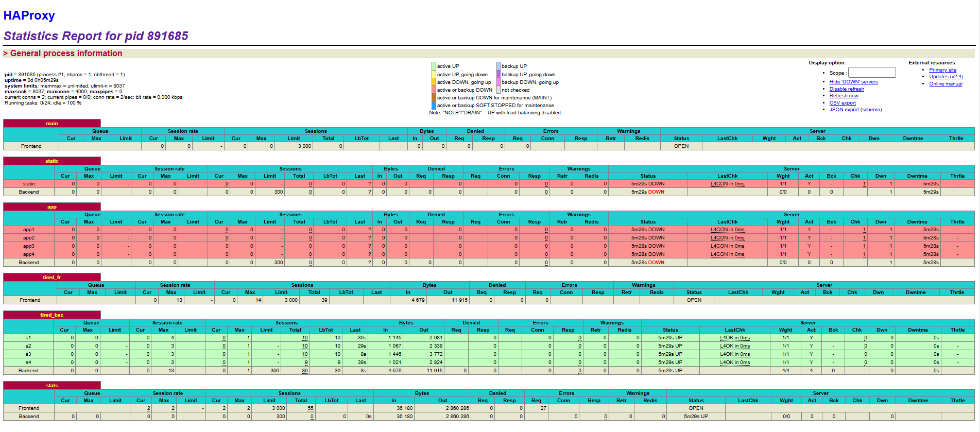
Task: Click the app3 server name
Action: tap(28, 246)
